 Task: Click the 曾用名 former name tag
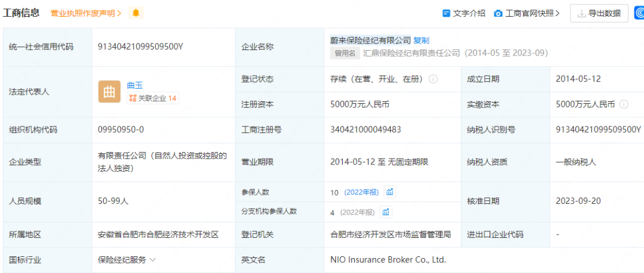345,54
